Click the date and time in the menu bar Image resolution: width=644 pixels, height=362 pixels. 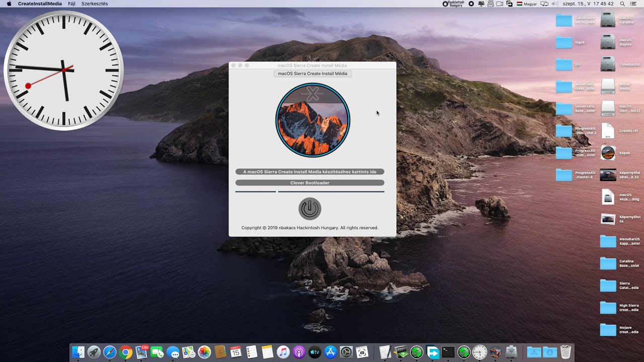click(588, 4)
